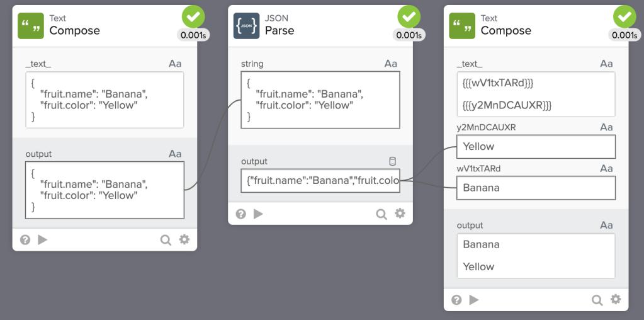Click the magnifier on the last Compose node
Viewport: 644px width, 320px height.
pos(597,300)
